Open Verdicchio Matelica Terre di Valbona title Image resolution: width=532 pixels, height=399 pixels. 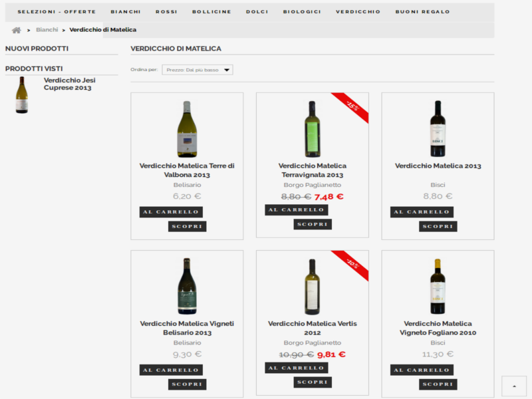(187, 170)
